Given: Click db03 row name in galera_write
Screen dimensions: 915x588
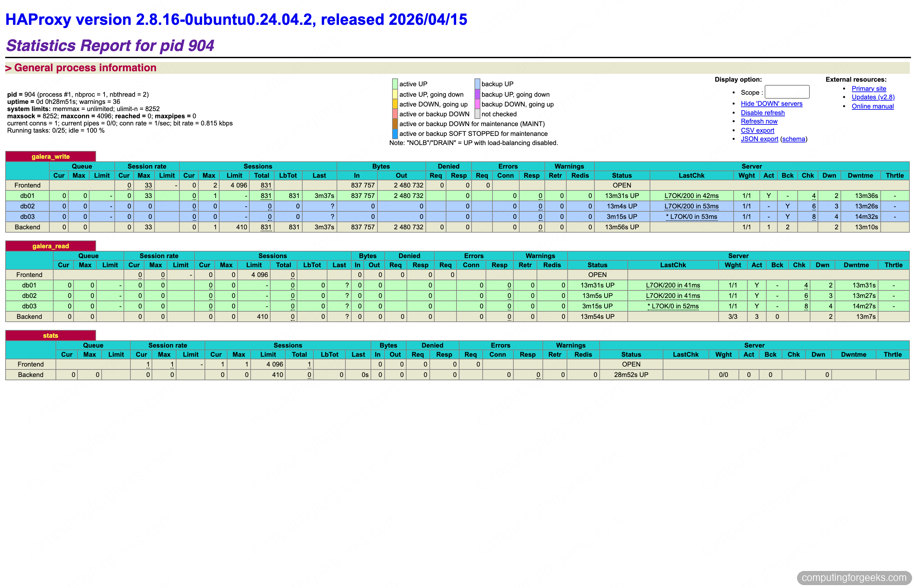Looking at the screenshot, I should (27, 217).
